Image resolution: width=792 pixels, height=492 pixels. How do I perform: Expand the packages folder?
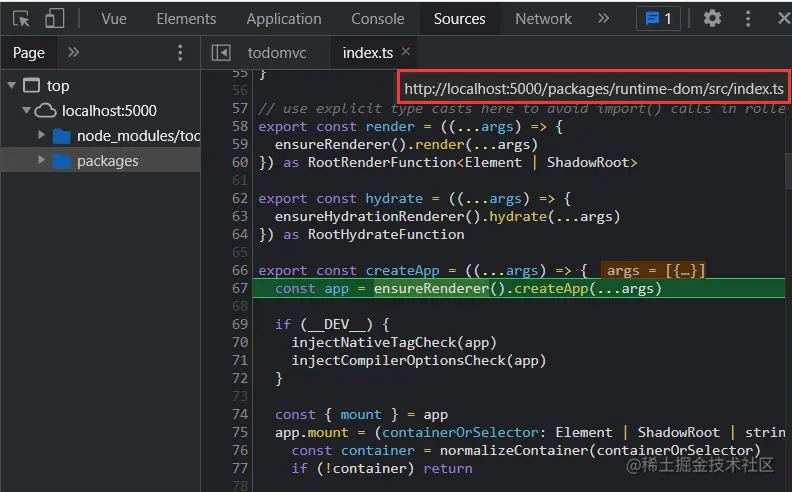tap(41, 160)
